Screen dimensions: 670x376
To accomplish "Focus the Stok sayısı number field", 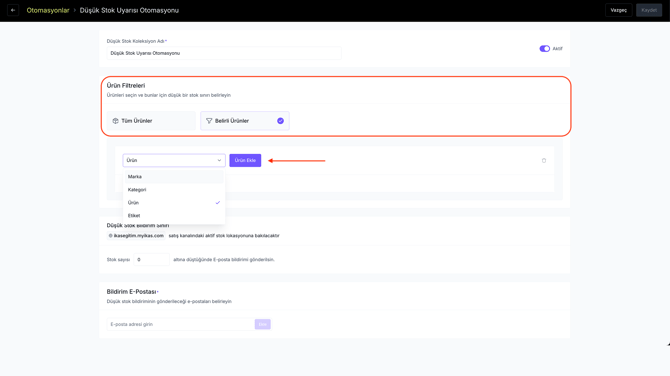I will 151,259.
